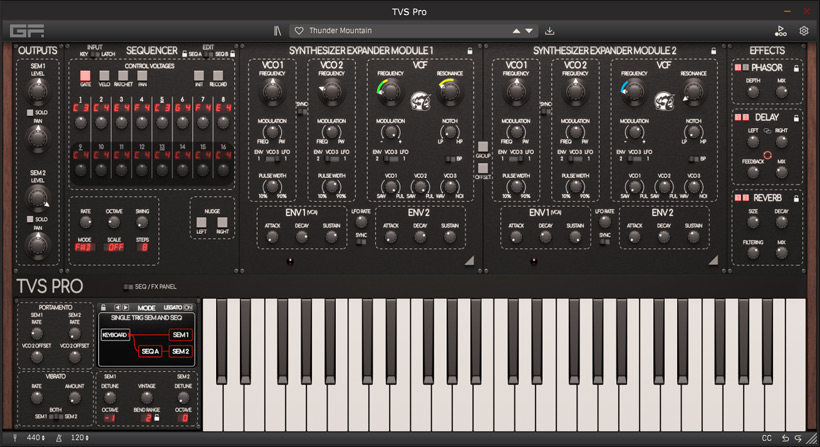Toggle the Reverb effect lock icon

(796, 199)
